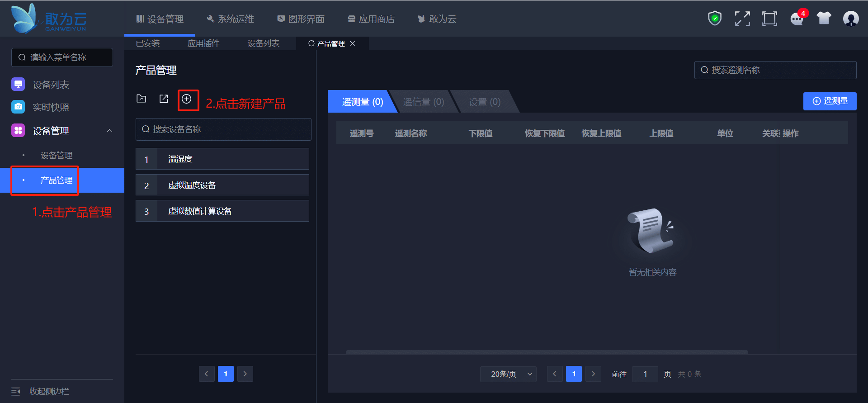Click the screen frame icon in header
The width and height of the screenshot is (868, 403).
coord(769,19)
